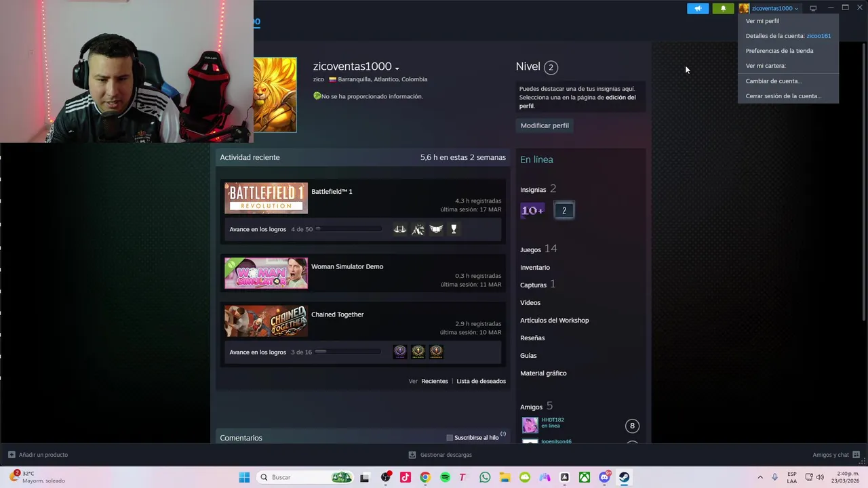Click the small avatar beside zicoventas1000 at top

pyautogui.click(x=744, y=8)
